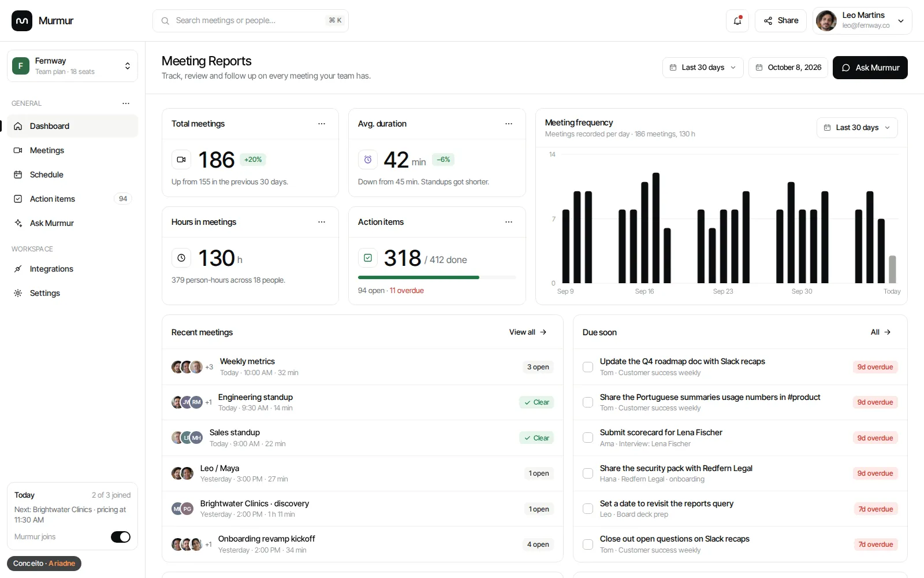Click the alarm clock icon beside 42 min
924x578 pixels.
pyautogui.click(x=368, y=160)
